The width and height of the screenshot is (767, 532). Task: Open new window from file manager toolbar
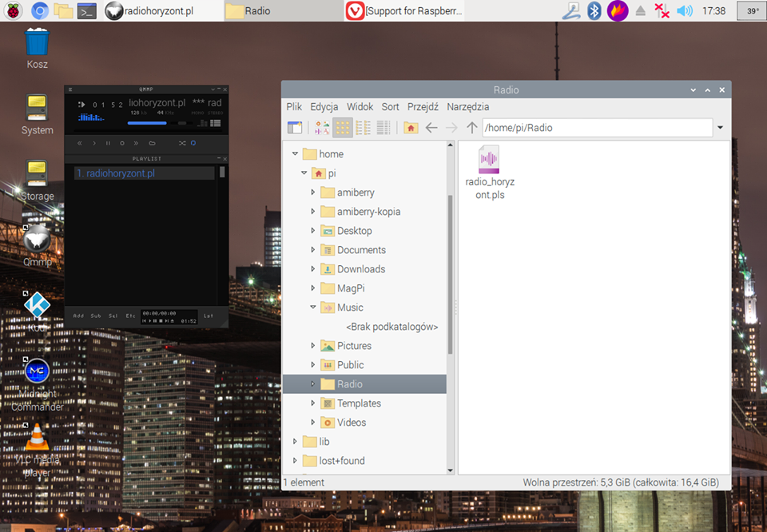295,128
